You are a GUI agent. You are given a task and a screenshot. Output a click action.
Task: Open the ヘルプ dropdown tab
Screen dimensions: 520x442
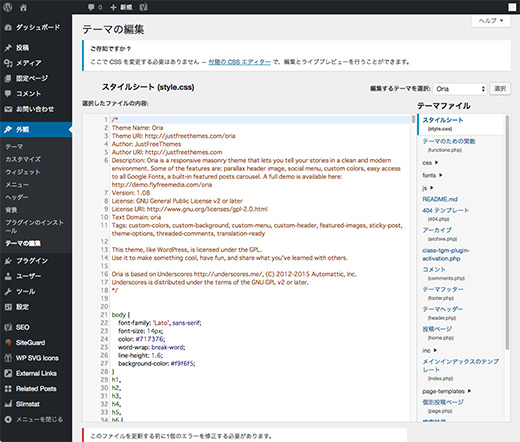point(491,21)
